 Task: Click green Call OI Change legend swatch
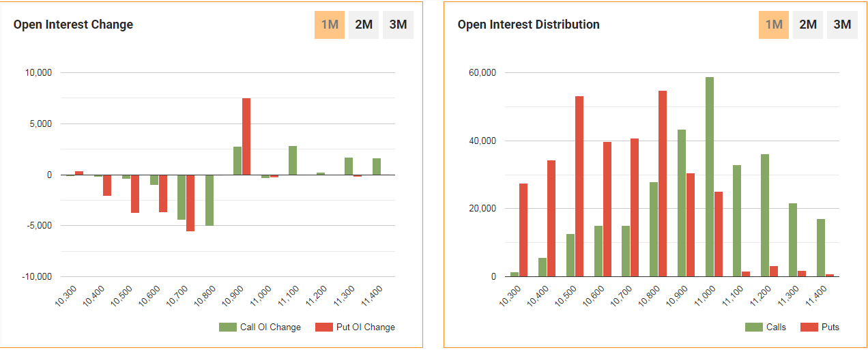[x=227, y=327]
